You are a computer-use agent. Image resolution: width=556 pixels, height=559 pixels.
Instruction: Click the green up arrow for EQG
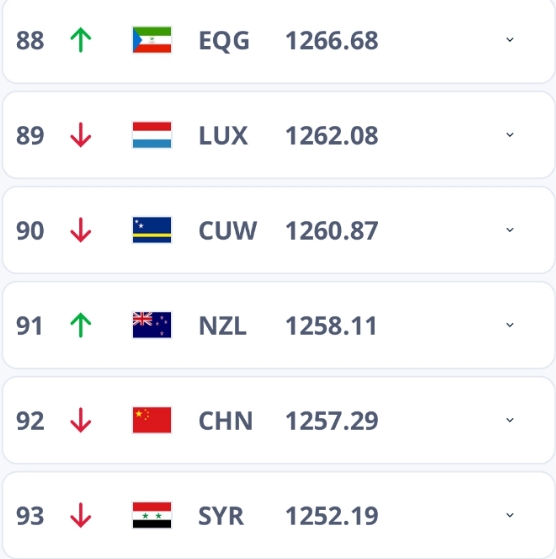[81, 40]
